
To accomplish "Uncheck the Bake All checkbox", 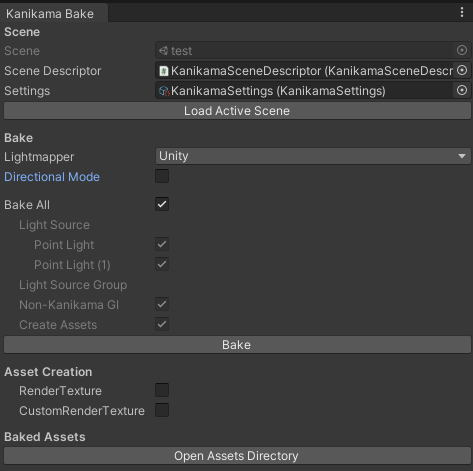I will 162,204.
